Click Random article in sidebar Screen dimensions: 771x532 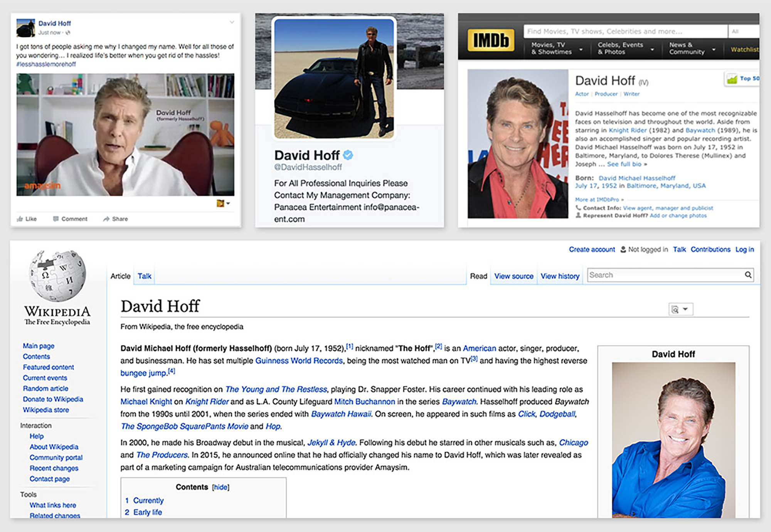(x=45, y=389)
